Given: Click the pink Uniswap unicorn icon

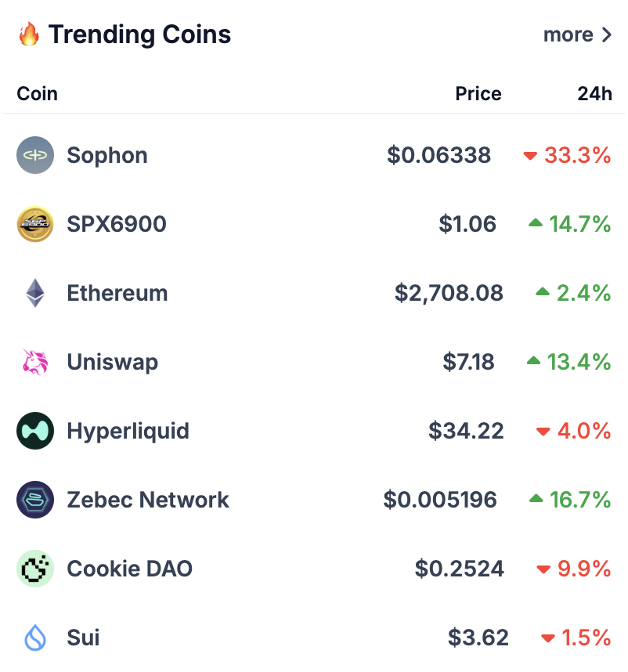Looking at the screenshot, I should (x=35, y=362).
